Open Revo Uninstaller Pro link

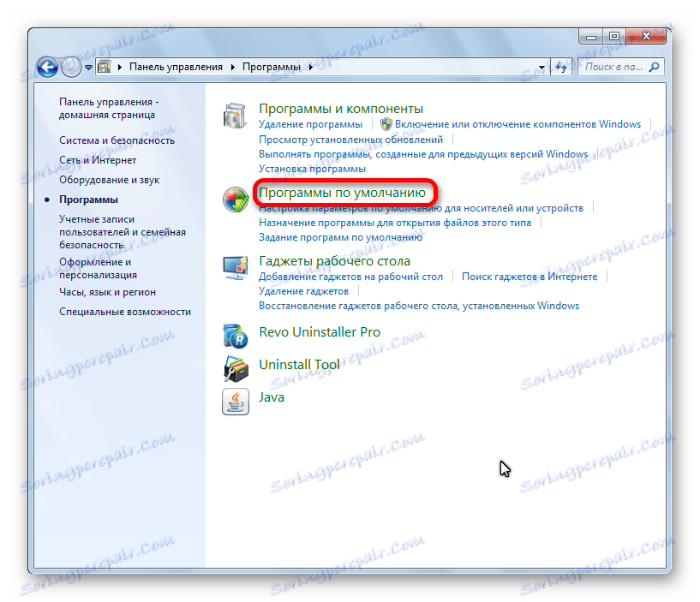point(320,332)
